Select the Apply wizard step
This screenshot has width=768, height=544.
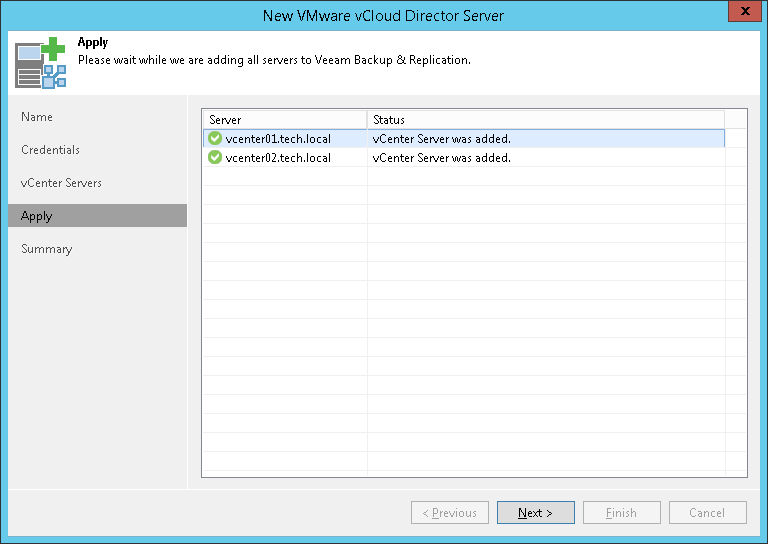(97, 216)
